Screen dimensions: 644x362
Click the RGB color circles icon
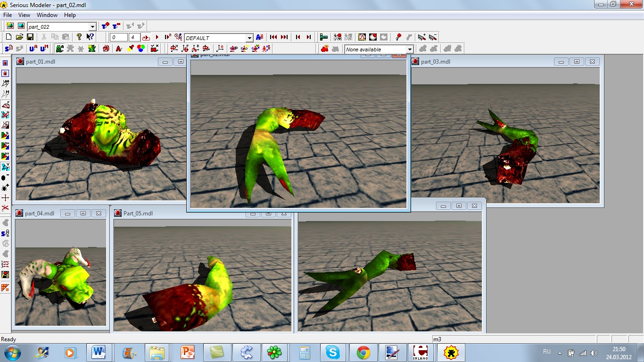(x=140, y=48)
